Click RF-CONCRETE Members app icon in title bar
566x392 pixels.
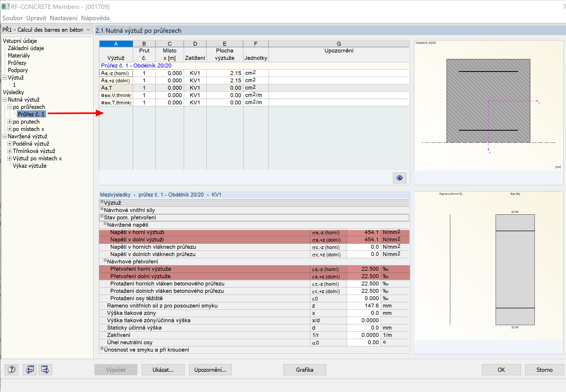pos(5,7)
